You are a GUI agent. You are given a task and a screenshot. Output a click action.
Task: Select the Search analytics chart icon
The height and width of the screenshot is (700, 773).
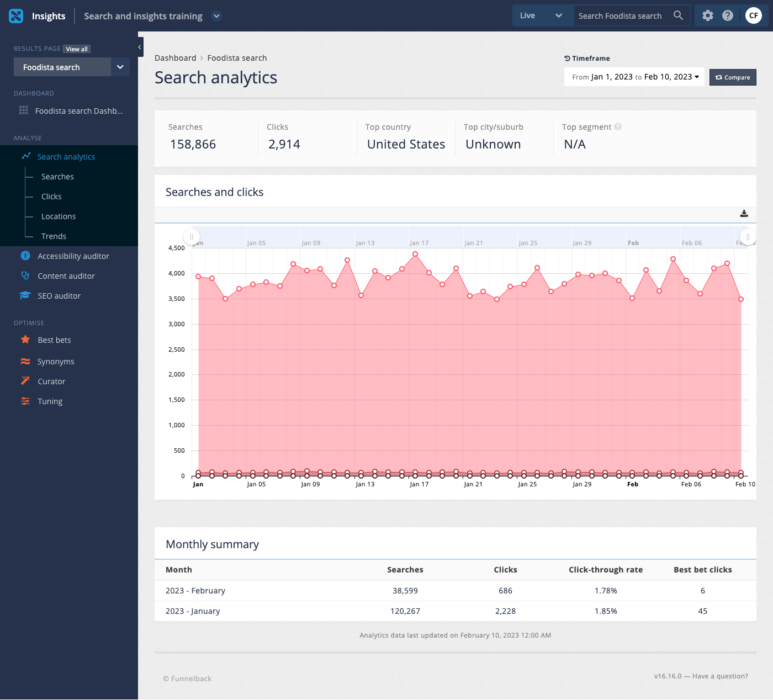coord(25,156)
